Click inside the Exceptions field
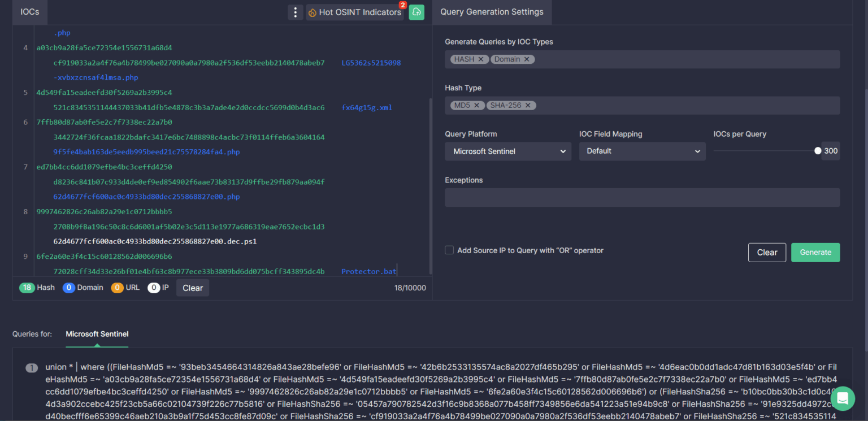Screen dimensions: 868x421 642,197
